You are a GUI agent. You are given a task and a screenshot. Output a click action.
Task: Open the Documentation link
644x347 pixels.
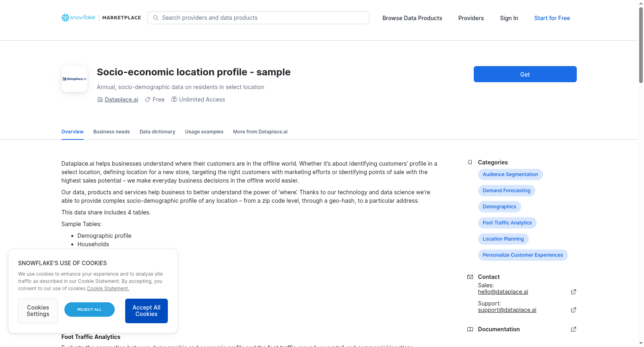coord(499,329)
